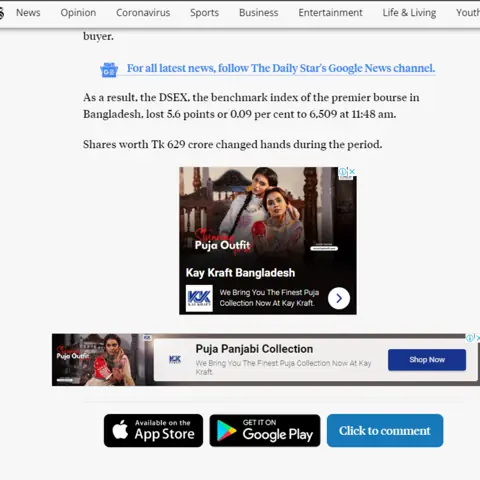Close the Kay Kraft square ad
Viewport: 480px width, 480px height.
tap(352, 172)
